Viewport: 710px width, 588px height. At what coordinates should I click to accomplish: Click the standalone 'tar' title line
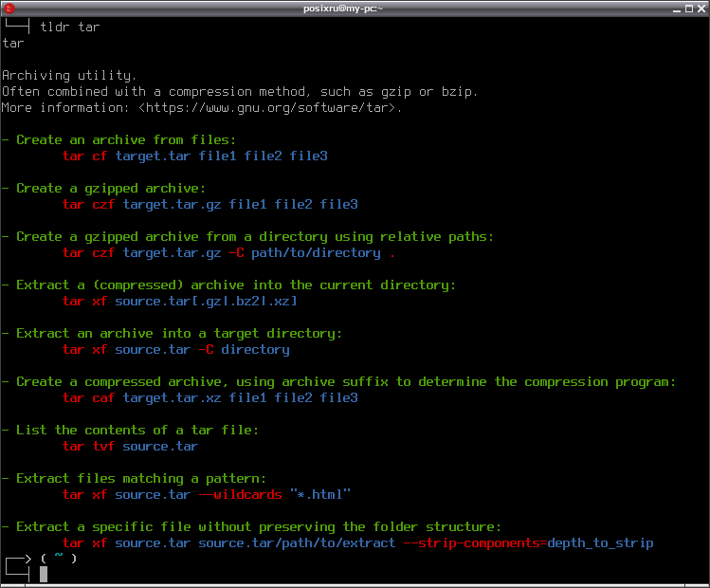[x=12, y=44]
